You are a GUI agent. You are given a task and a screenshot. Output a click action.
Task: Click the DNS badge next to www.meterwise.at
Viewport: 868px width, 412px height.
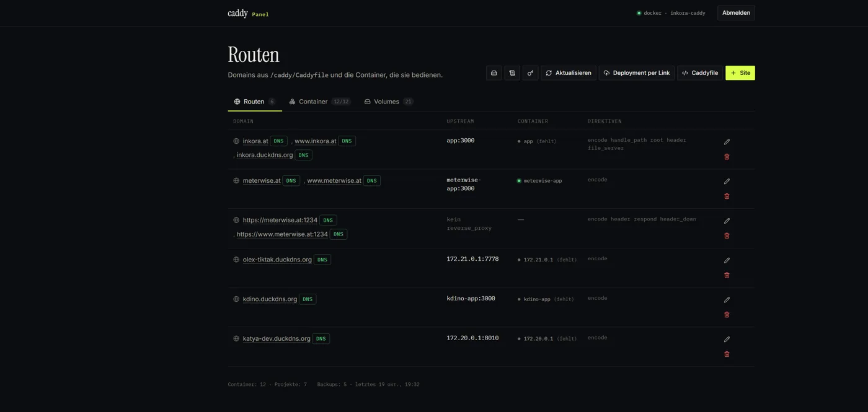372,181
